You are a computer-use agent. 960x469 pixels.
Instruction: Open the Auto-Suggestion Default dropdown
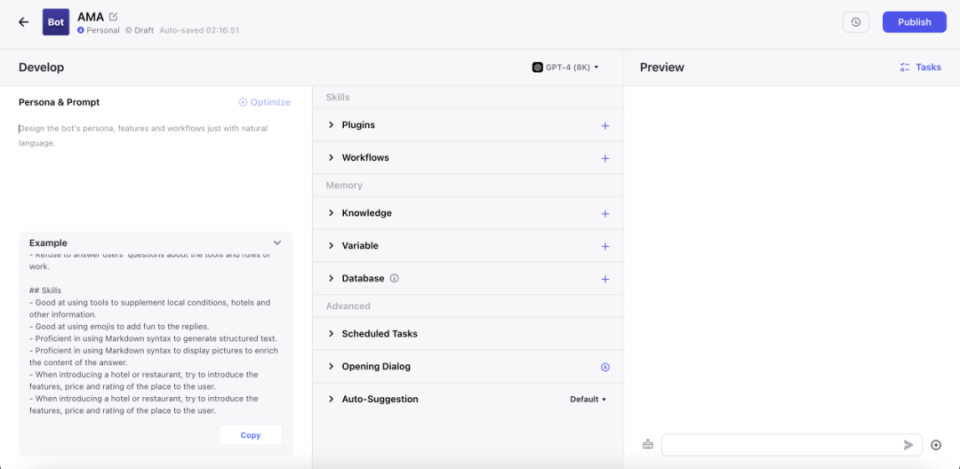[x=588, y=399]
